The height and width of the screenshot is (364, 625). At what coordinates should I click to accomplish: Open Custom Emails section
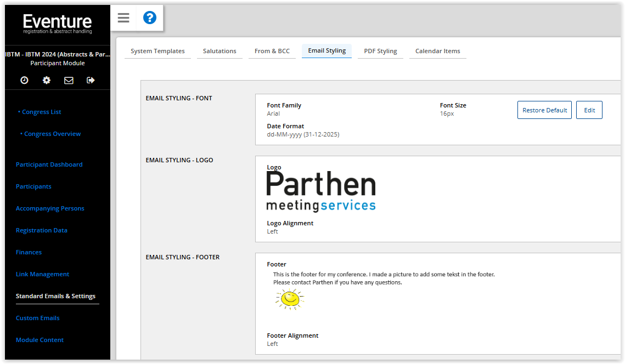click(x=37, y=318)
